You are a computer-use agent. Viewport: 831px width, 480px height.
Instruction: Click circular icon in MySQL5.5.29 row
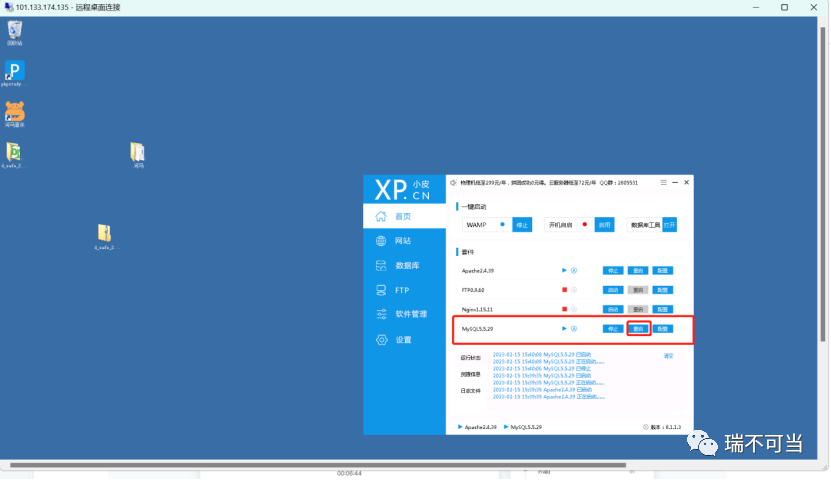tap(574, 329)
